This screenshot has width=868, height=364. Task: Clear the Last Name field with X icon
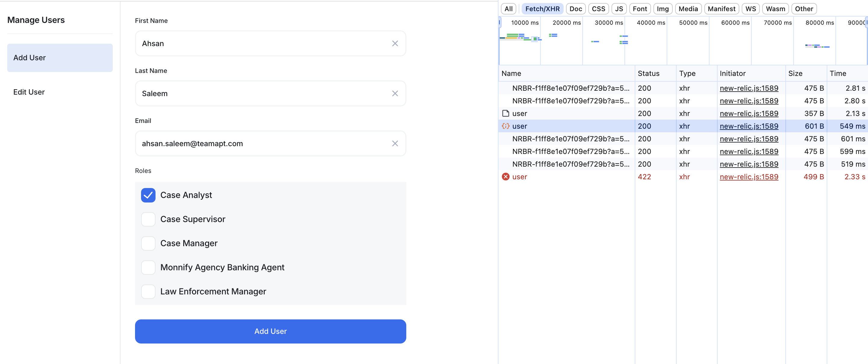395,93
